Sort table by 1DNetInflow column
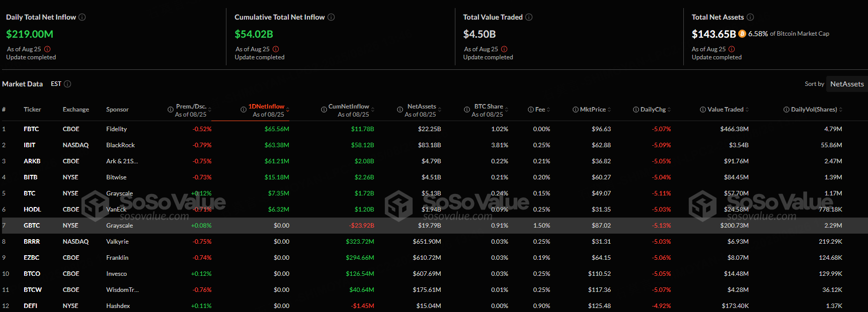 point(266,107)
